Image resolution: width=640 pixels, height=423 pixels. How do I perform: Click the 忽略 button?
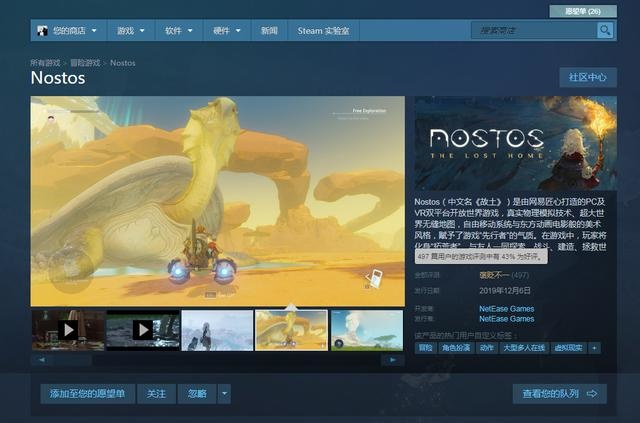pyautogui.click(x=197, y=394)
